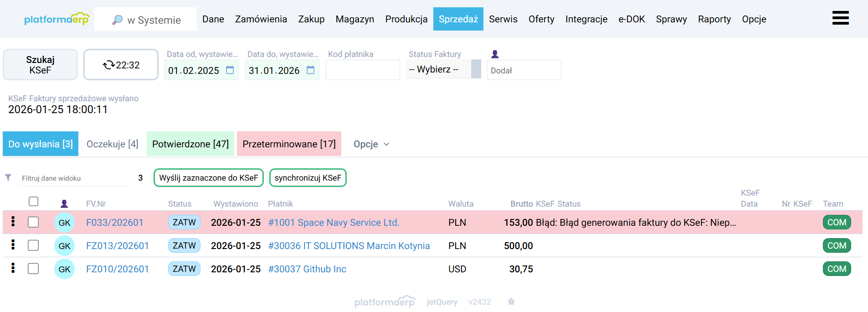Expand the Opcje dropdown beside tabs
868x312 pixels.
(371, 144)
